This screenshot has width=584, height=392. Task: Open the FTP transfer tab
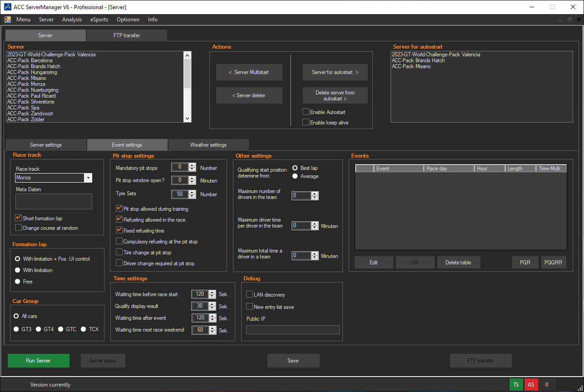pos(126,35)
